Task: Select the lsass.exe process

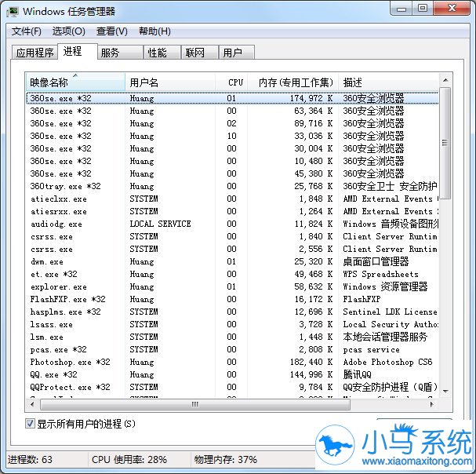Action: [x=232, y=324]
